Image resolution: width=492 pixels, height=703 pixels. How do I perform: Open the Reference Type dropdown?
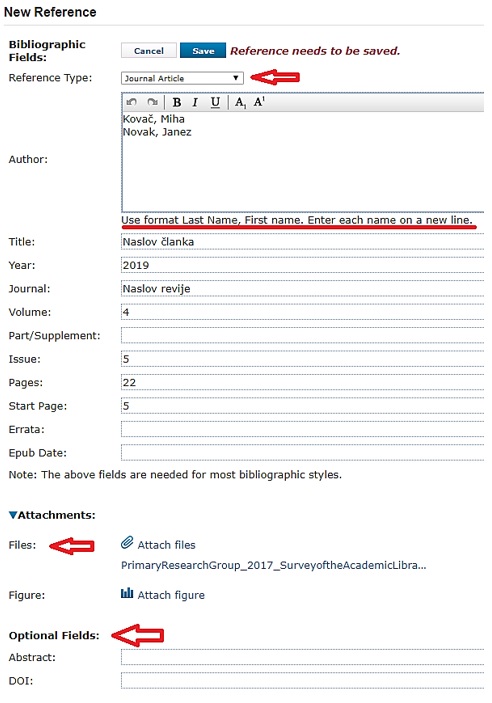click(182, 78)
